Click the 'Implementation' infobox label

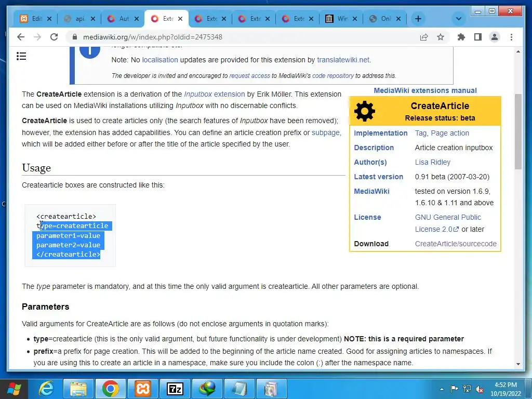(381, 133)
